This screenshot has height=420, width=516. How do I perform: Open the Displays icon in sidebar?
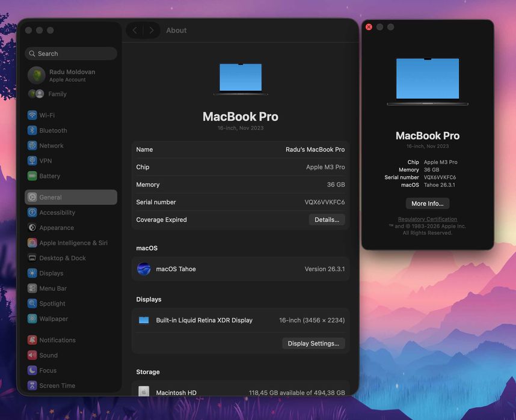32,273
